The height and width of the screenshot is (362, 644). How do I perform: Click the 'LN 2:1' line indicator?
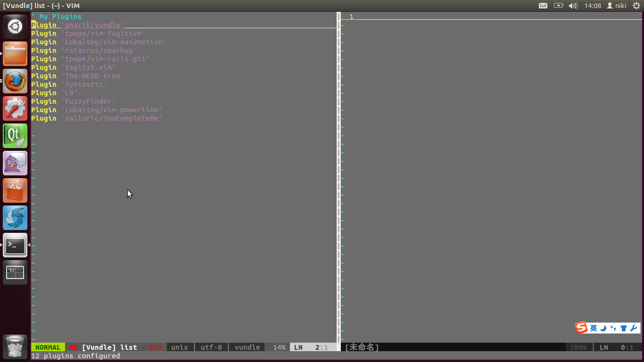[311, 347]
